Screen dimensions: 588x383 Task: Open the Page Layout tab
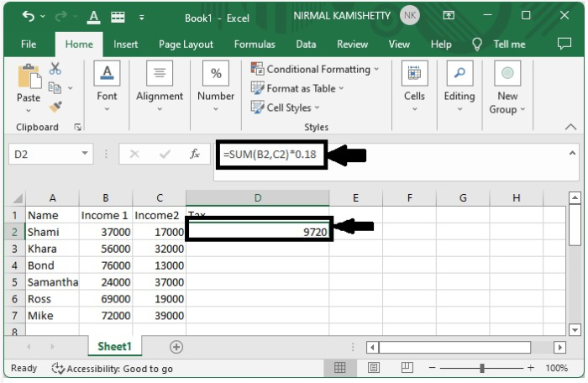(x=186, y=44)
